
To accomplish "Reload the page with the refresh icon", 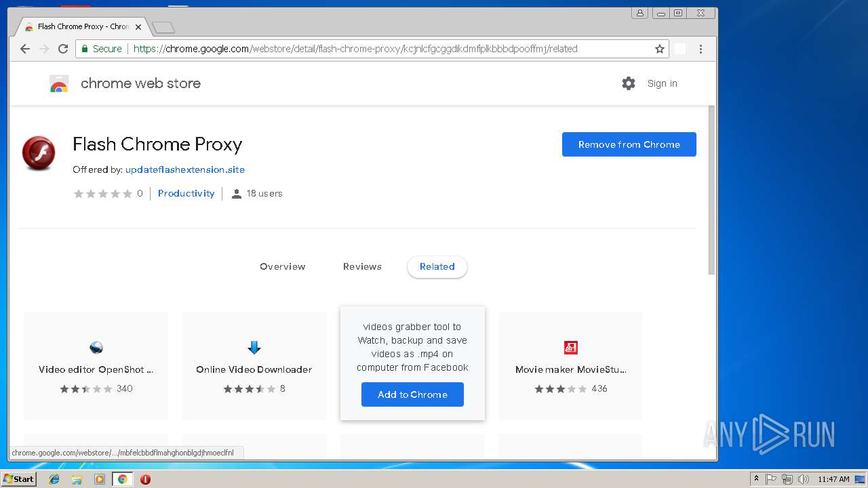I will [x=63, y=49].
